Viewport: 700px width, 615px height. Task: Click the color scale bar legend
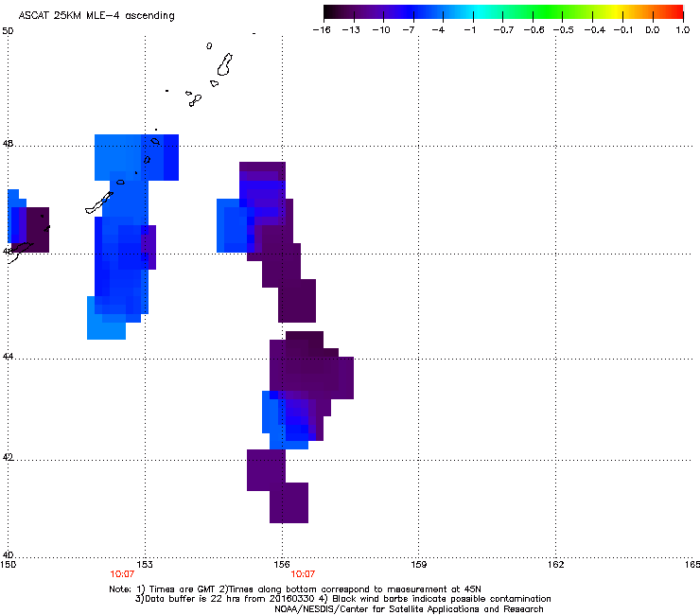tap(503, 12)
